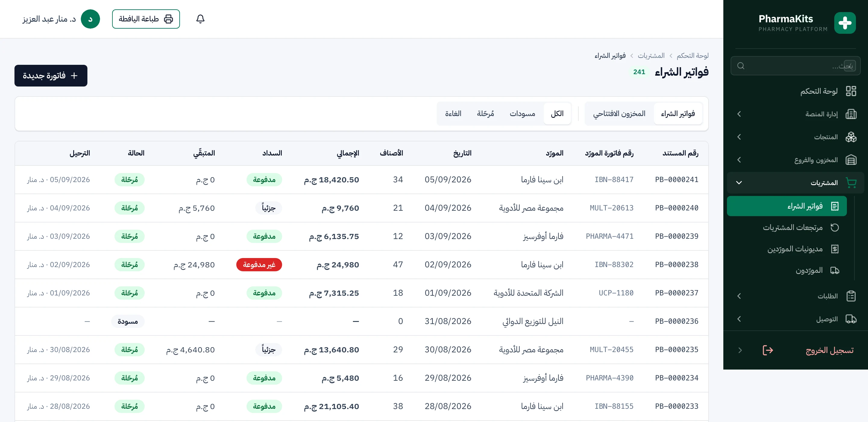Click the notification bell icon
This screenshot has height=422, width=868.
[x=200, y=19]
